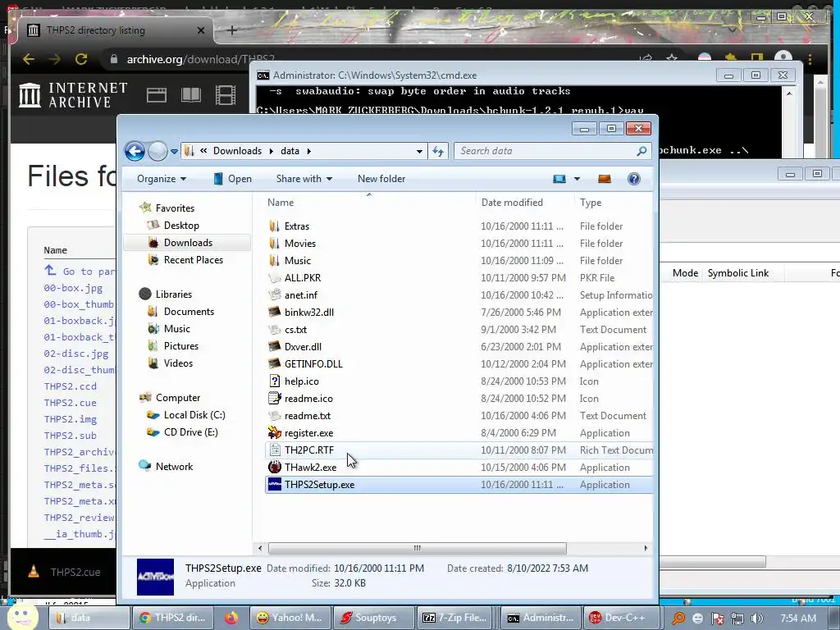840x630 pixels.
Task: Go back in Explorer navigation
Action: pyautogui.click(x=135, y=151)
